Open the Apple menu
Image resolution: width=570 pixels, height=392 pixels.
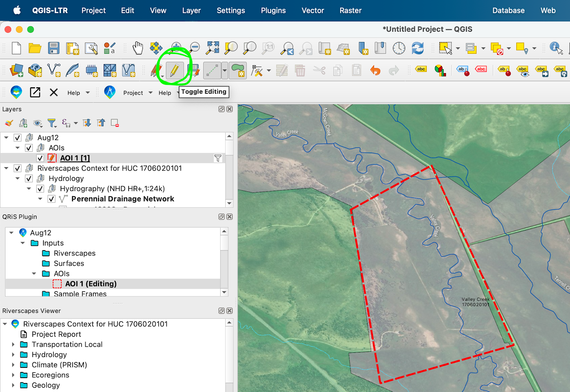(x=17, y=10)
